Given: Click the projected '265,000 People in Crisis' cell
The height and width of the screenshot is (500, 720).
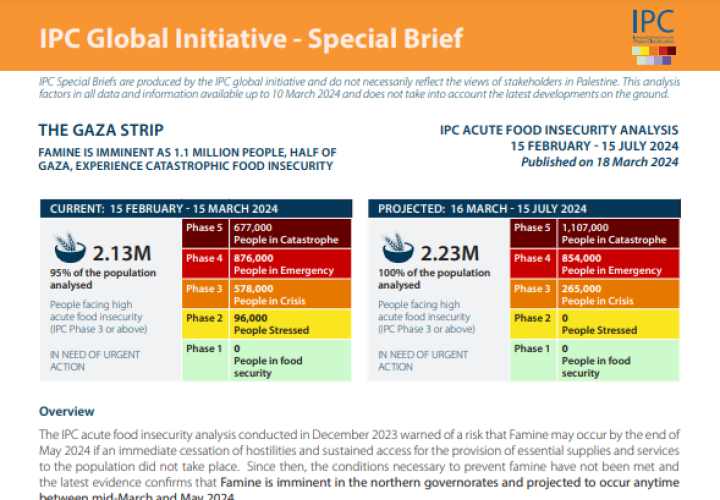Looking at the screenshot, I should coord(618,294).
